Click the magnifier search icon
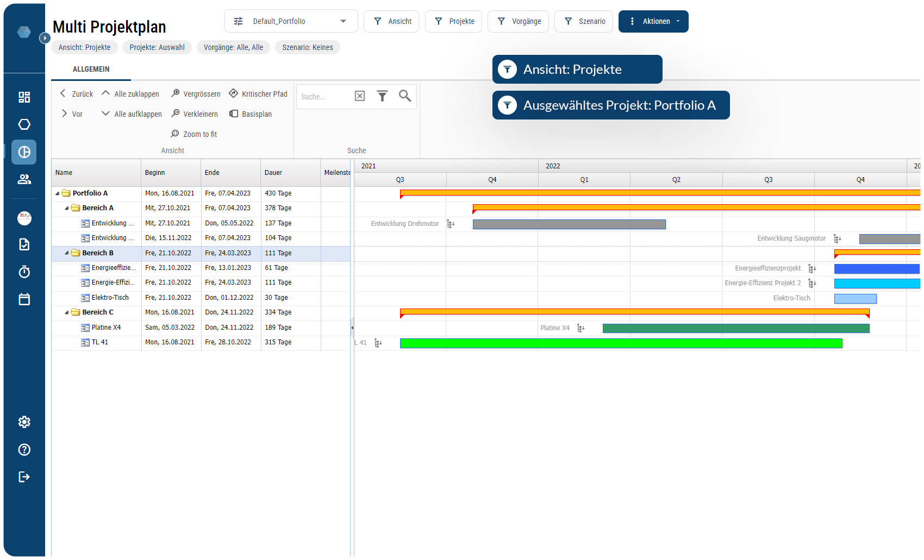924x560 pixels. (405, 96)
